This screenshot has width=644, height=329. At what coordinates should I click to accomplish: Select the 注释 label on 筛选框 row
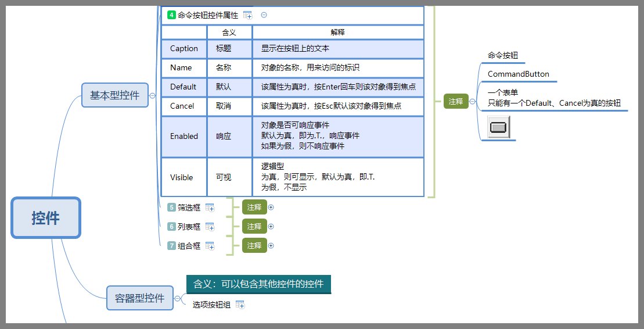click(x=255, y=208)
